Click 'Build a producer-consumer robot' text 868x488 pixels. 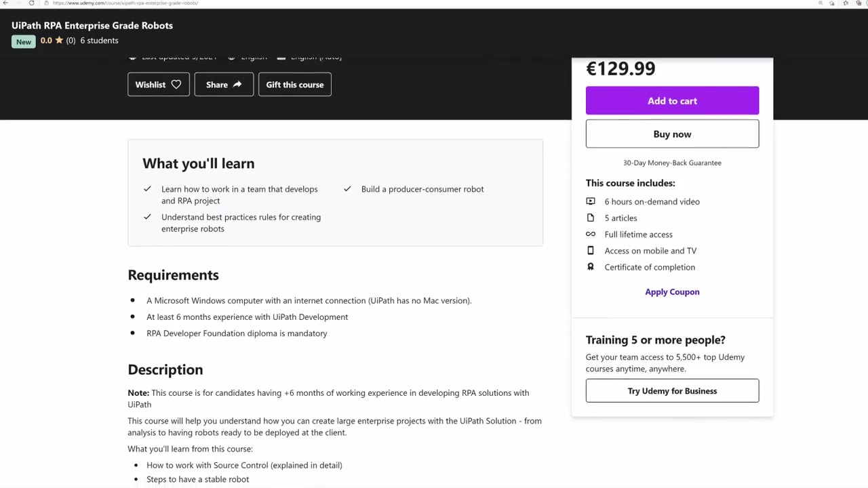(422, 189)
